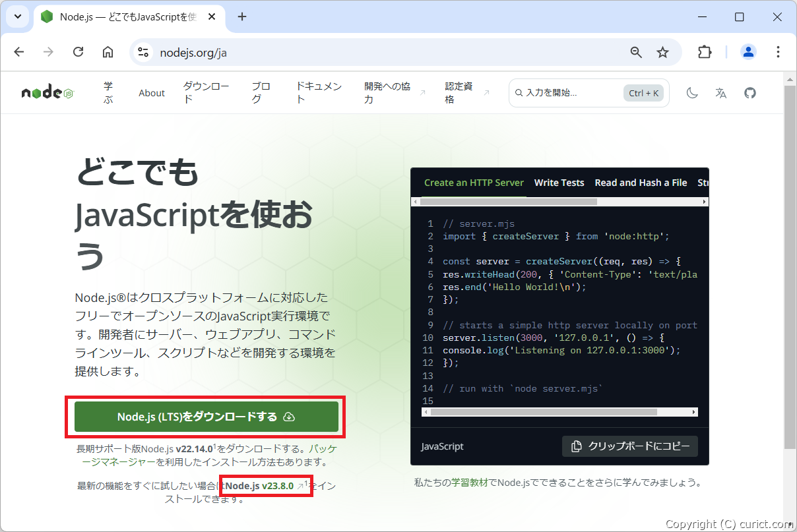The width and height of the screenshot is (797, 532).
Task: Click the page vertical scrollbar thumb
Action: click(x=790, y=267)
